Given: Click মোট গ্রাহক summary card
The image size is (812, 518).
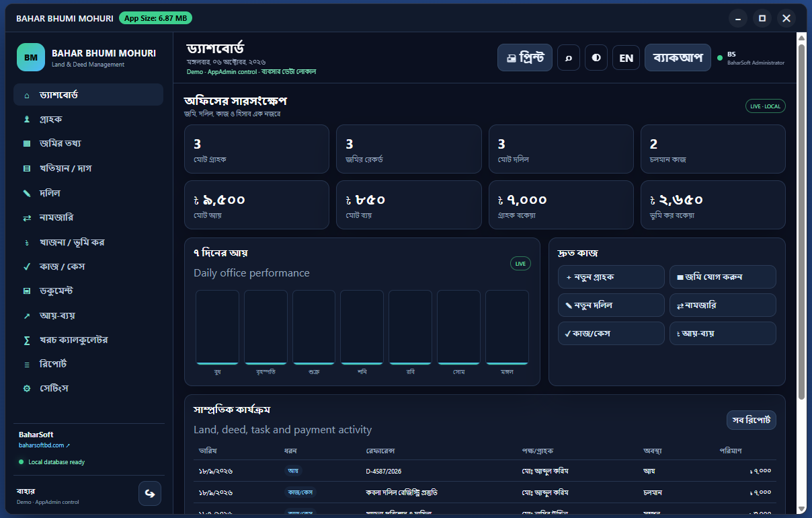Looking at the screenshot, I should coord(257,149).
